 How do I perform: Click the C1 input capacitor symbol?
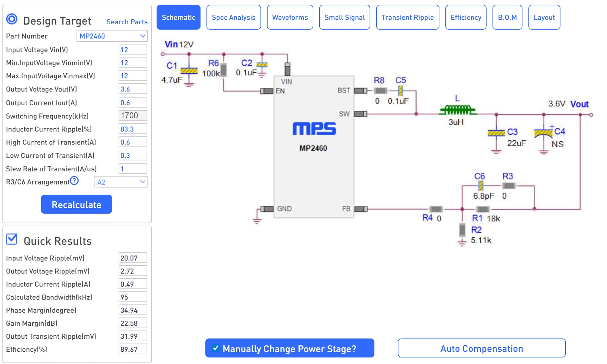click(189, 71)
